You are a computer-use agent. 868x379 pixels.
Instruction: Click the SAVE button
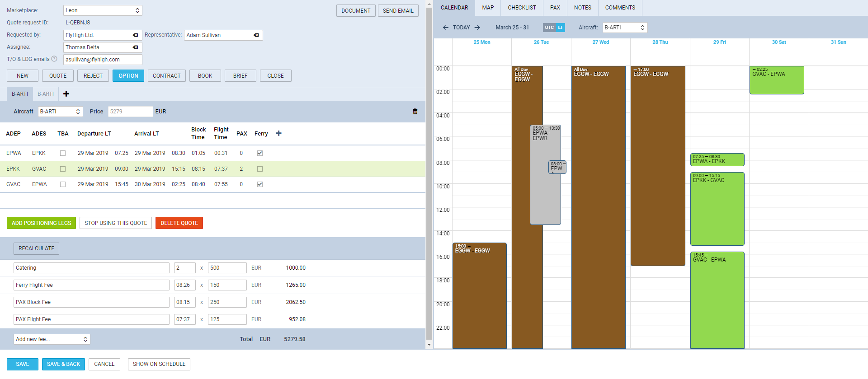(x=23, y=364)
